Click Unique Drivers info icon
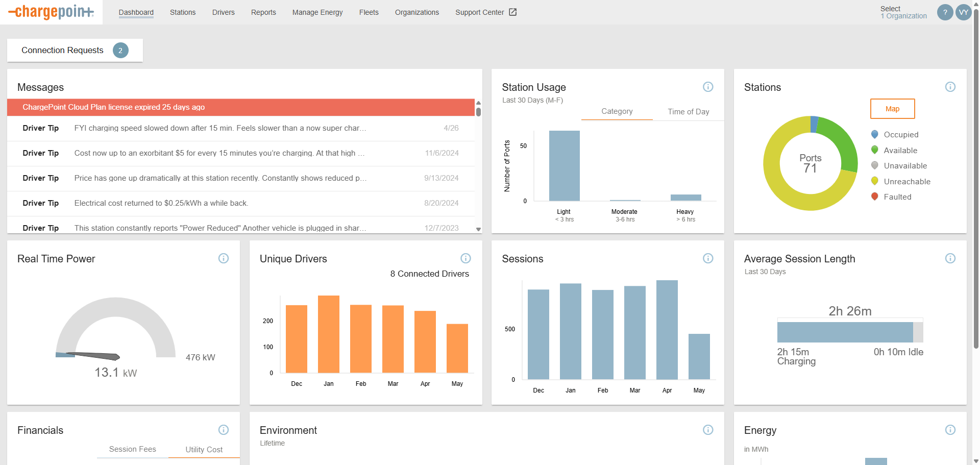980x465 pixels. [465, 258]
